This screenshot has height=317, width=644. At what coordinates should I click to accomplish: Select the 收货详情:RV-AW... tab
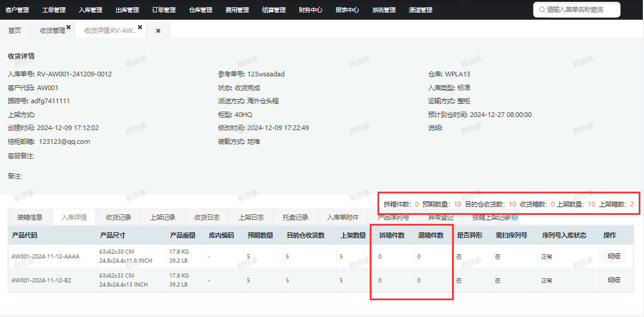[x=110, y=30]
